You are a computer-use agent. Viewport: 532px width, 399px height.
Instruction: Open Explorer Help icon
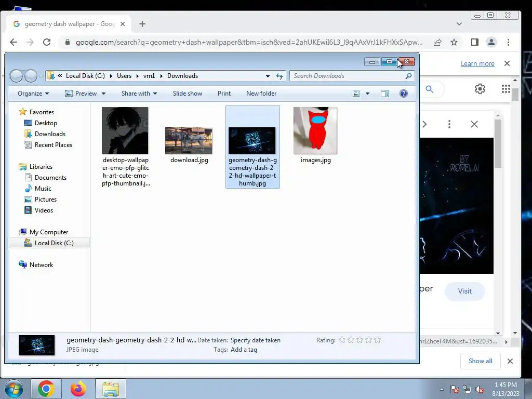(403, 94)
